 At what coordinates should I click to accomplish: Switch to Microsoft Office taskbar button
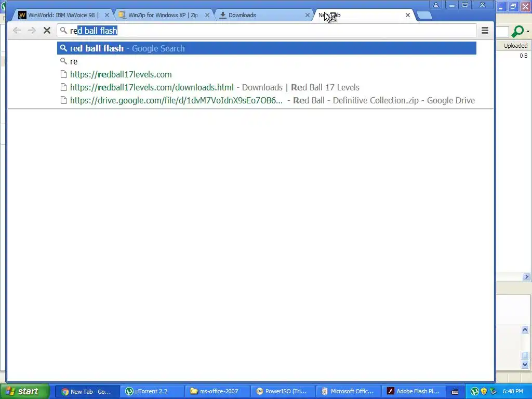[348, 391]
